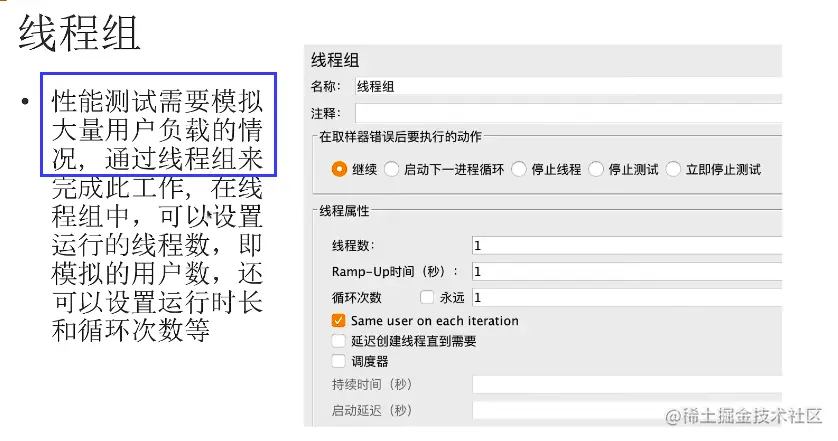This screenshot has height=441, width=838.
Task: Click the 线程数 input field
Action: [x=627, y=245]
